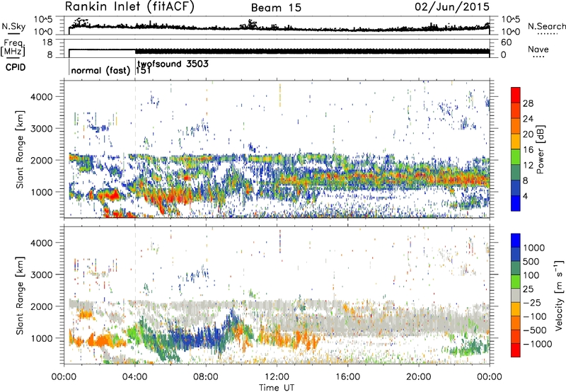Pick the yellow segment of power colorbar
Viewport: 566px width, 392px height.
pyautogui.click(x=516, y=142)
